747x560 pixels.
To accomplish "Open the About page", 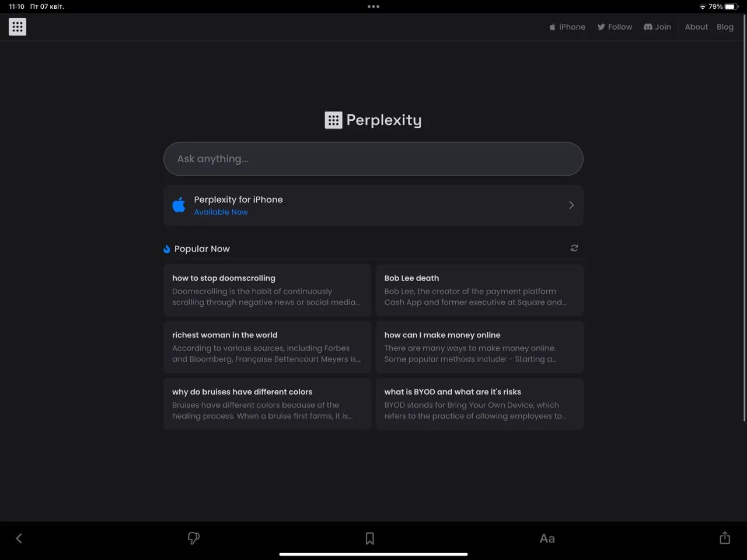I will (696, 27).
